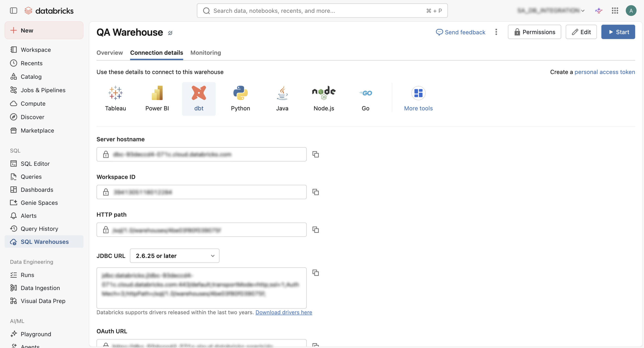Open Runs under Data Engineering
This screenshot has height=348, width=644.
tap(44, 275)
